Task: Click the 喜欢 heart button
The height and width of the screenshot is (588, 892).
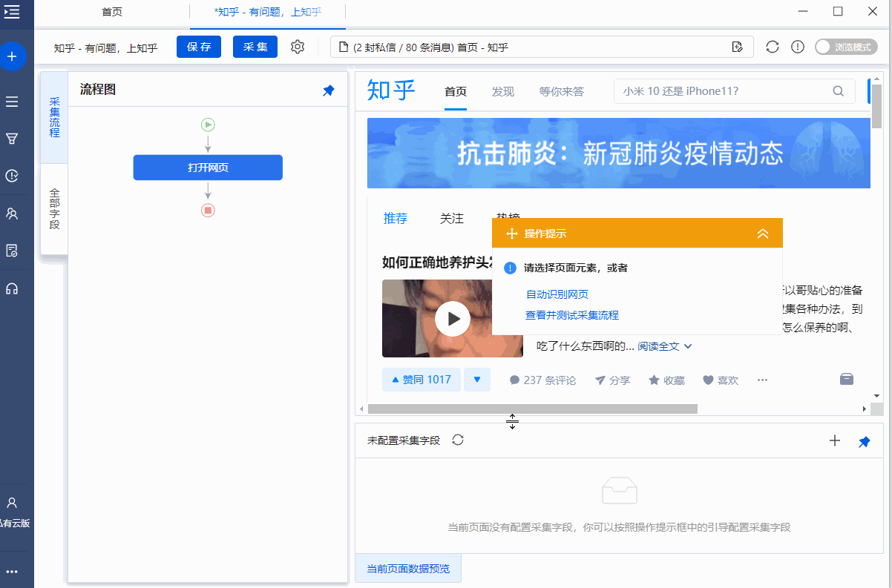Action: pyautogui.click(x=721, y=380)
